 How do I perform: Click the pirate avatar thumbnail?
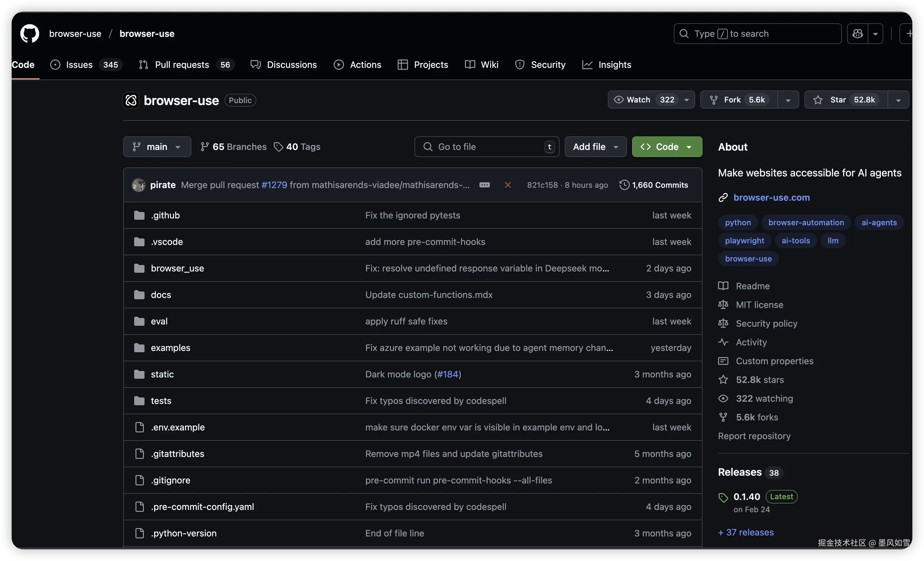pyautogui.click(x=139, y=185)
